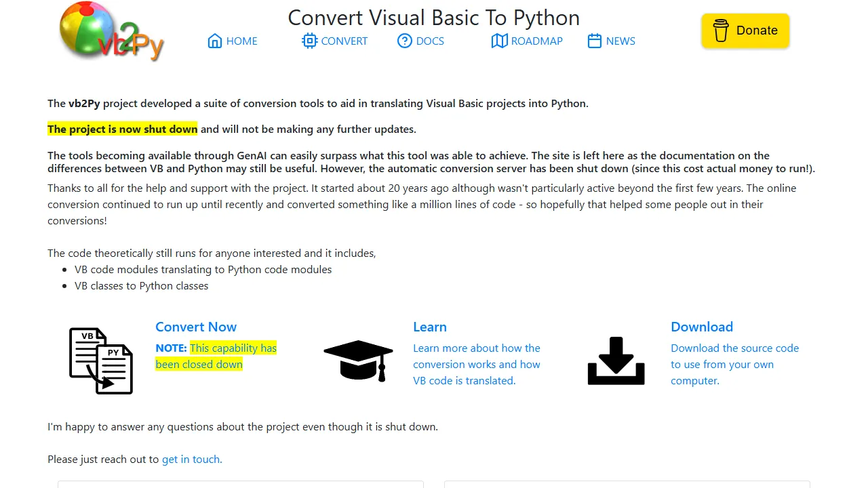This screenshot has width=868, height=488.
Task: Click the get in touch link
Action: (191, 459)
